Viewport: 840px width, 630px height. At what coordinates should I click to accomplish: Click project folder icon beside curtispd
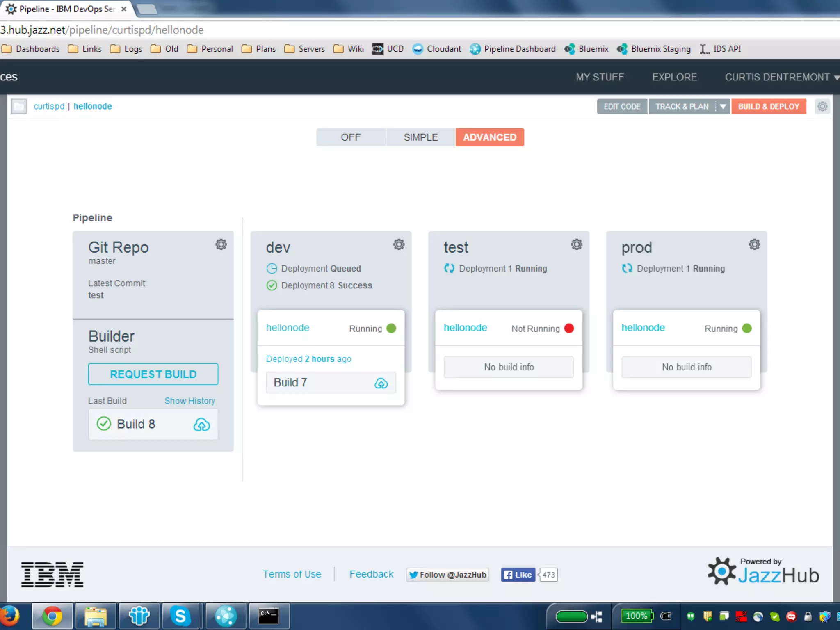(19, 107)
